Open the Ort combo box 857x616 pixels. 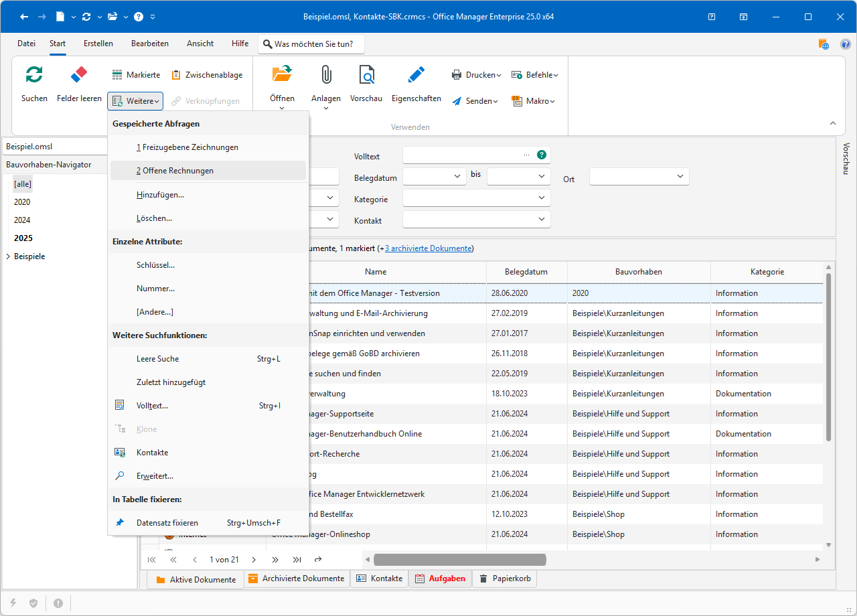click(680, 176)
